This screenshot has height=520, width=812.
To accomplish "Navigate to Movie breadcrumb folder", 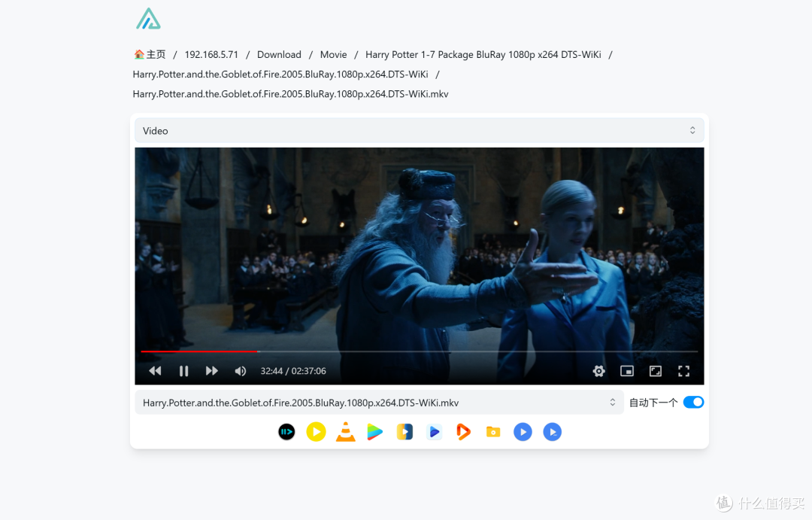I will [x=334, y=54].
